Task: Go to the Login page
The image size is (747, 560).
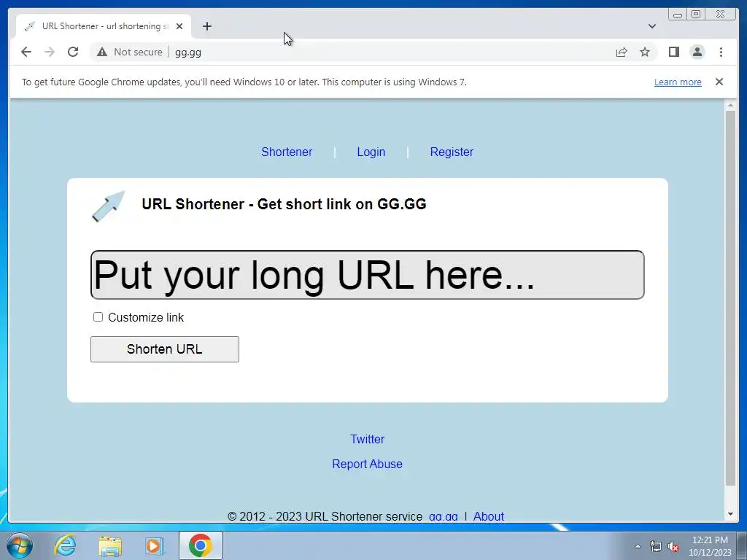Action: 371,152
